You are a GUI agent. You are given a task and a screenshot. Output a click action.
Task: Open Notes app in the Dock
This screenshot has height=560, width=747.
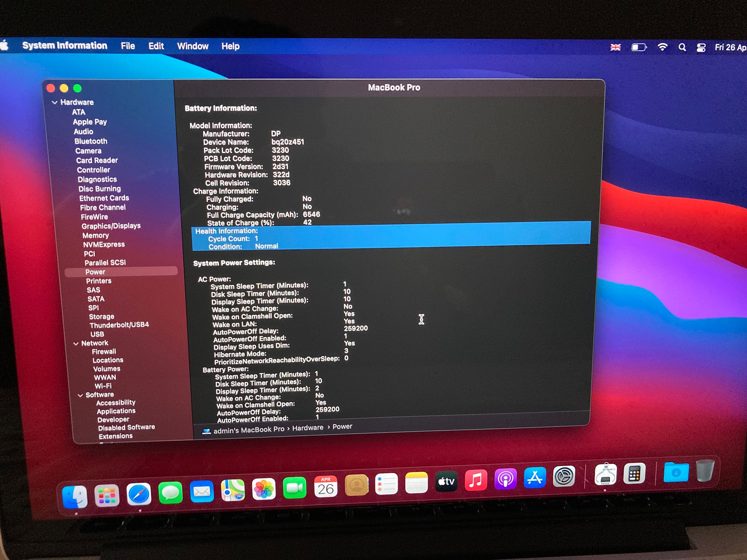point(416,483)
